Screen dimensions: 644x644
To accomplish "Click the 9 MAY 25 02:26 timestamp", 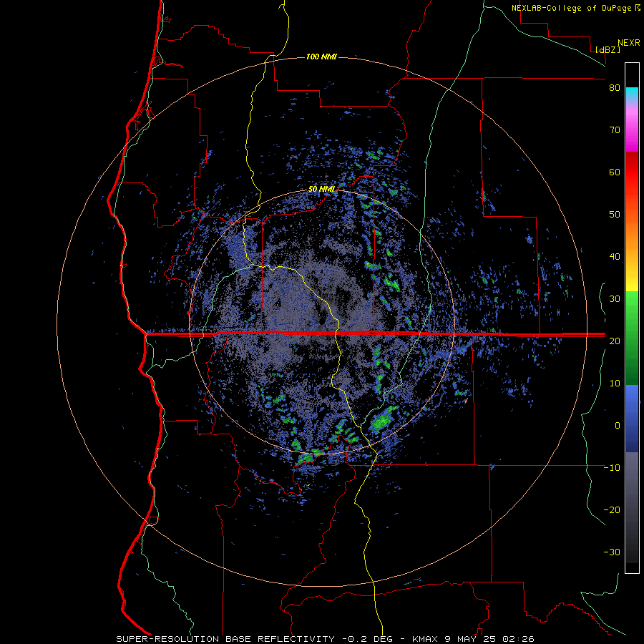I will pyautogui.click(x=489, y=639).
